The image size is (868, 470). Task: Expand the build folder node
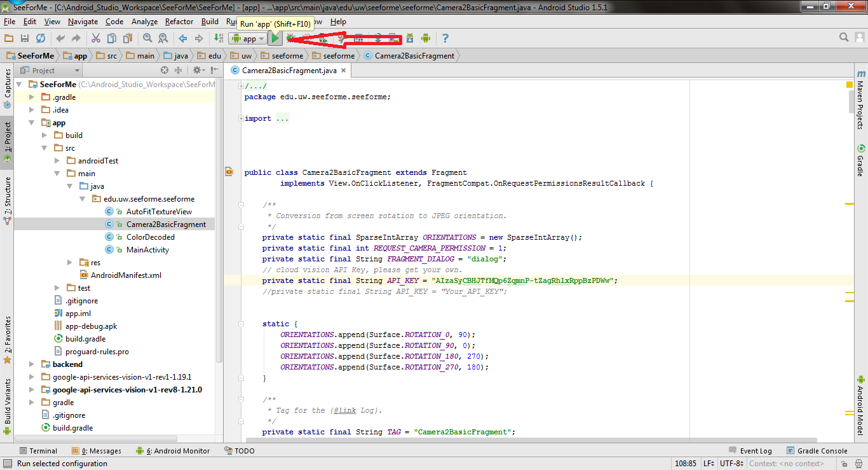pos(44,135)
